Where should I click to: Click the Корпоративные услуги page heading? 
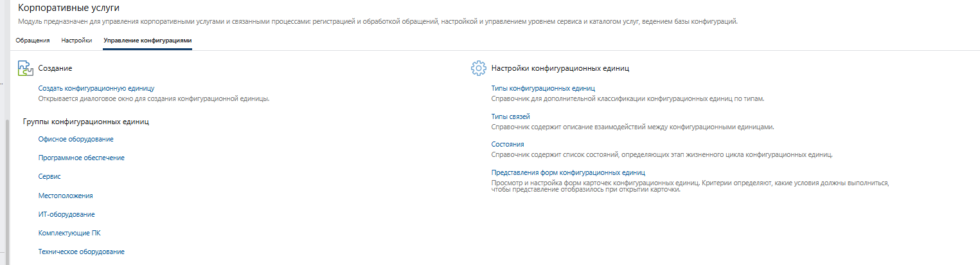tap(69, 8)
